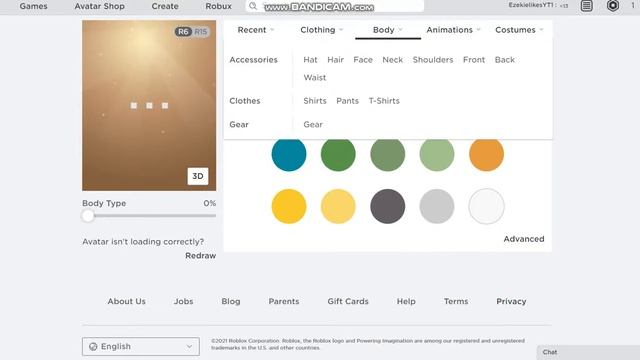Image resolution: width=640 pixels, height=360 pixels.
Task: Pick the teal blue skin color
Action: [x=289, y=154]
